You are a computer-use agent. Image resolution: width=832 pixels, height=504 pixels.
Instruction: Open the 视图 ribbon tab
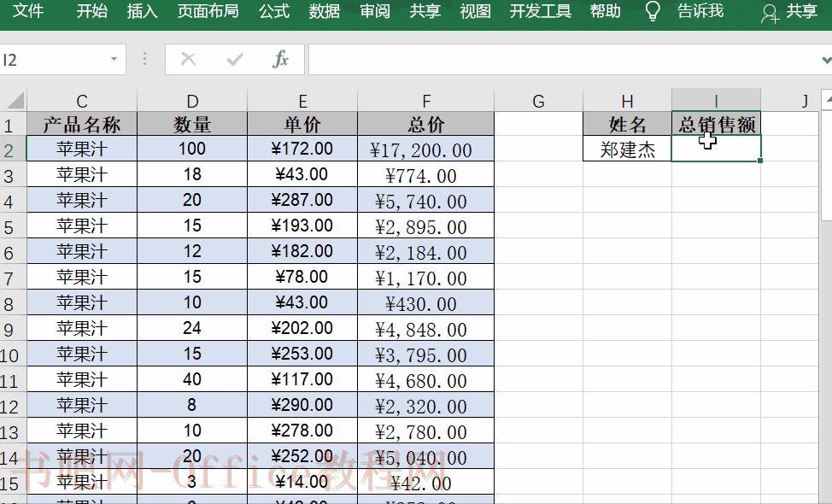pyautogui.click(x=475, y=10)
